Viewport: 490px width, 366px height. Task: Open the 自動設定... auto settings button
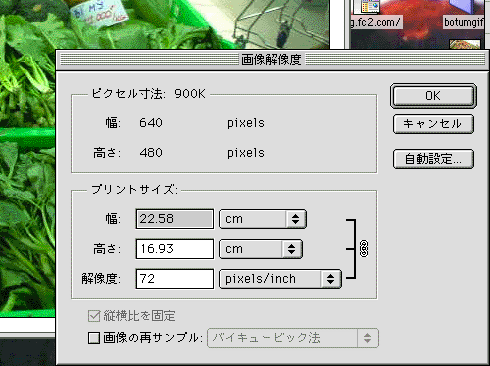(x=433, y=159)
